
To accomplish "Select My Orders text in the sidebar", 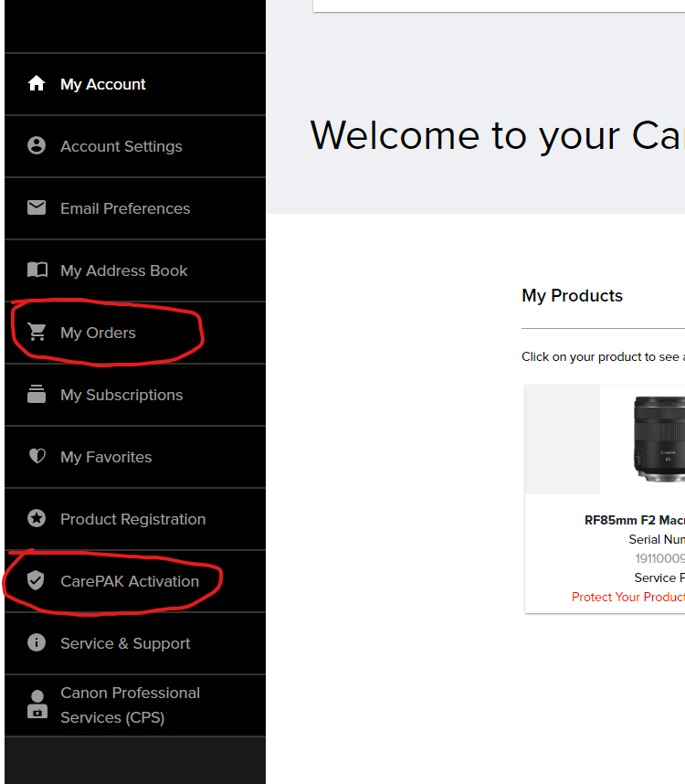I will point(98,333).
